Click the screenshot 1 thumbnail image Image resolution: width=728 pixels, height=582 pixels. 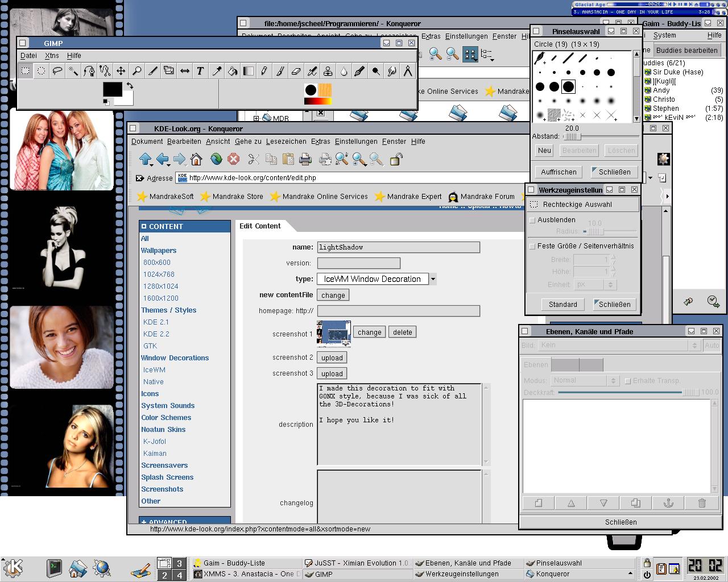point(334,334)
